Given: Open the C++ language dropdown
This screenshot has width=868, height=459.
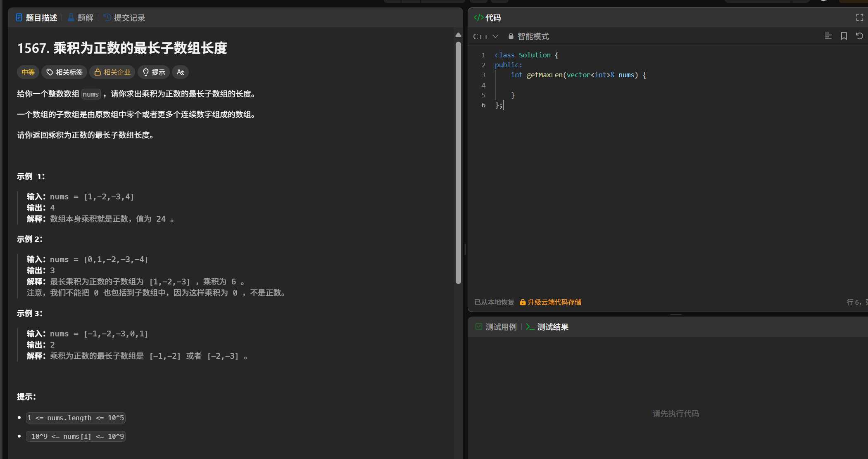Looking at the screenshot, I should coord(485,36).
